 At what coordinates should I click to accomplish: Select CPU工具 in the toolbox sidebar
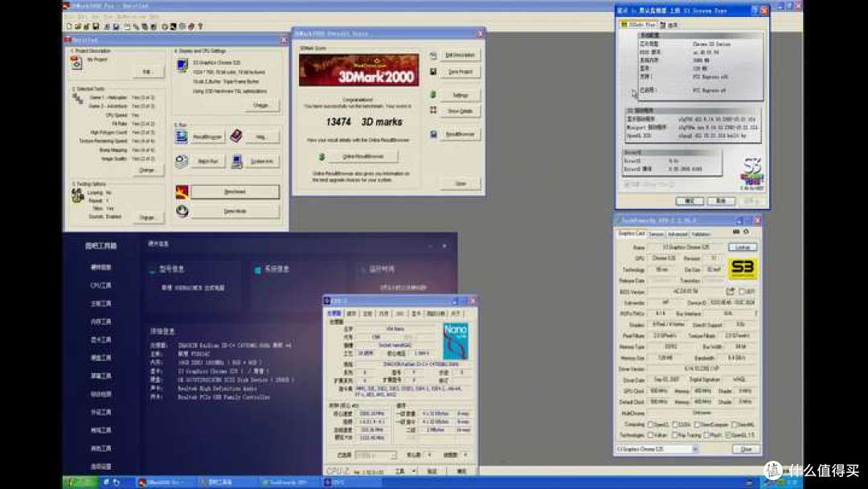100,286
